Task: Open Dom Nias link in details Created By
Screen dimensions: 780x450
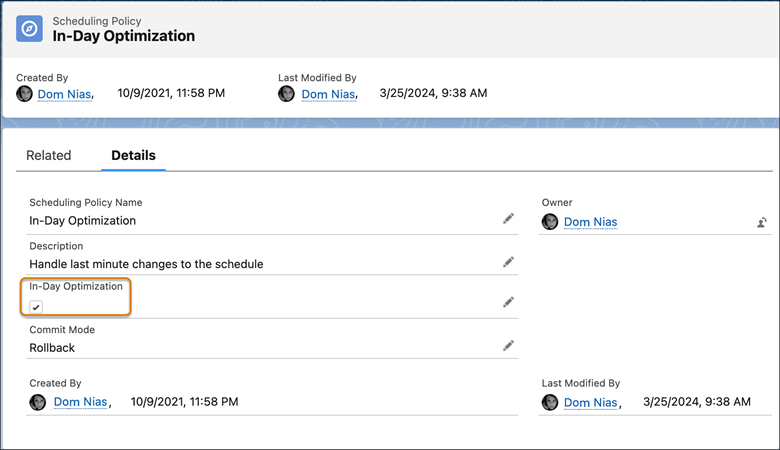Action: 80,402
